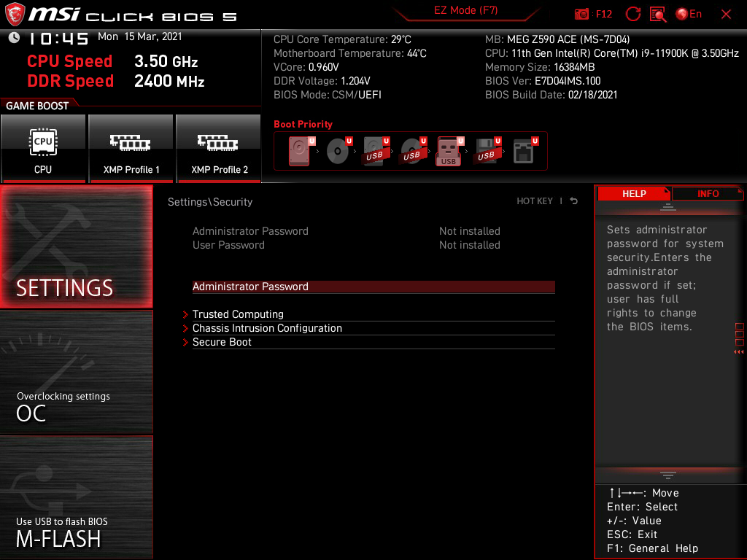The image size is (747, 560).
Task: Select the network boot device icon
Action: (x=525, y=151)
